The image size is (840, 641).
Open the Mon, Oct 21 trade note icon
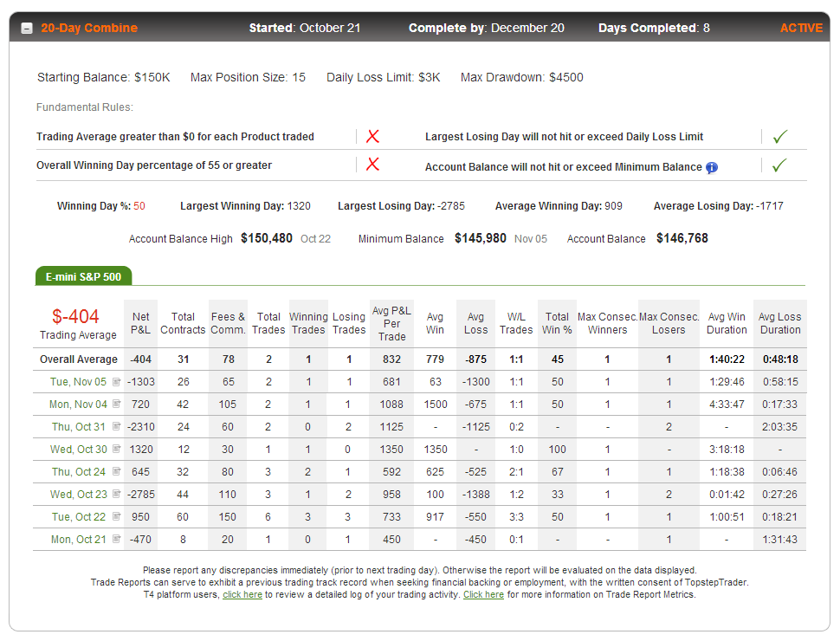[x=116, y=539]
